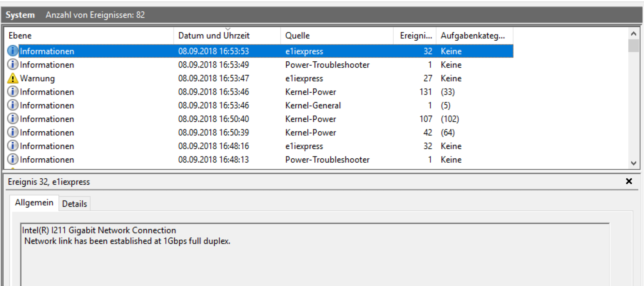644x286 pixels.
Task: Select timestamp 08.09.2018 16:53:49
Action: click(214, 65)
